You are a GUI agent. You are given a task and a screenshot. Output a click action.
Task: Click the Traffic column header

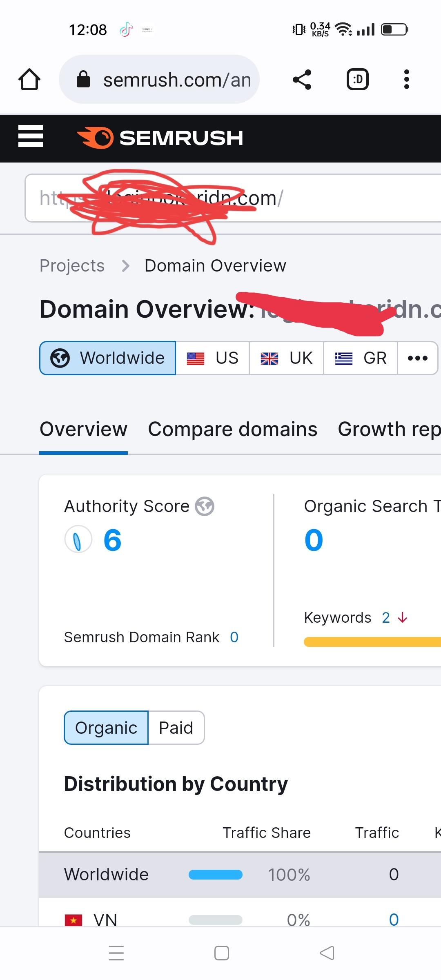point(377,833)
